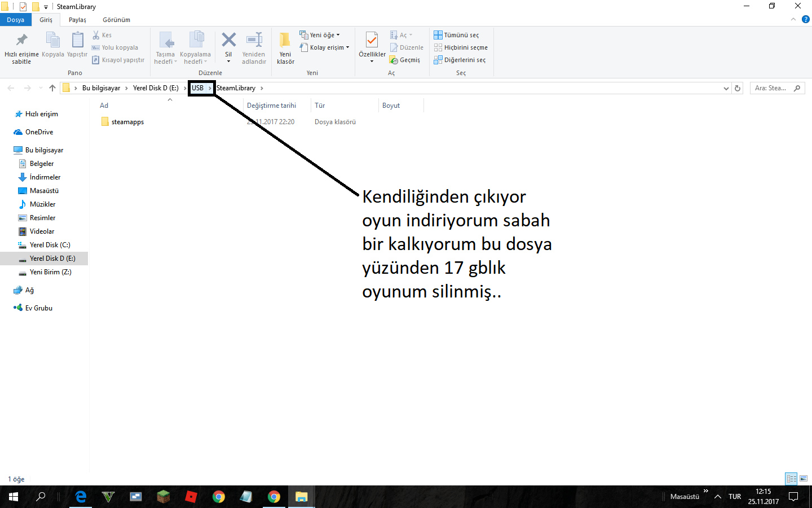Navigate to Yerel Disk D (E:) breadcrumb

pyautogui.click(x=156, y=88)
